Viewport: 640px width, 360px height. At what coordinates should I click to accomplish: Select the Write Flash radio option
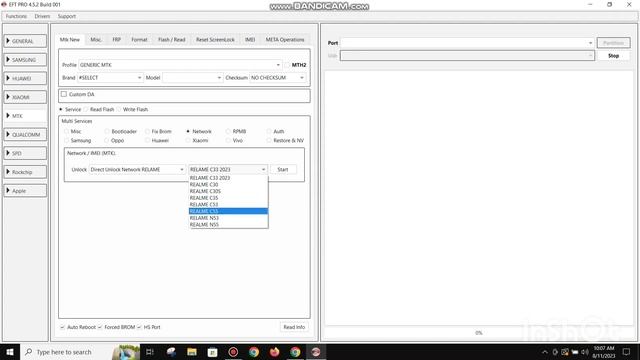[x=119, y=109]
